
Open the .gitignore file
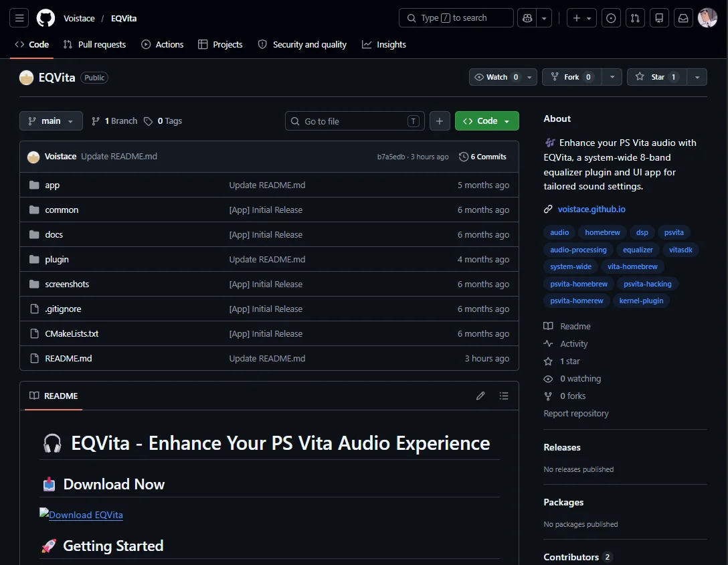tap(63, 309)
